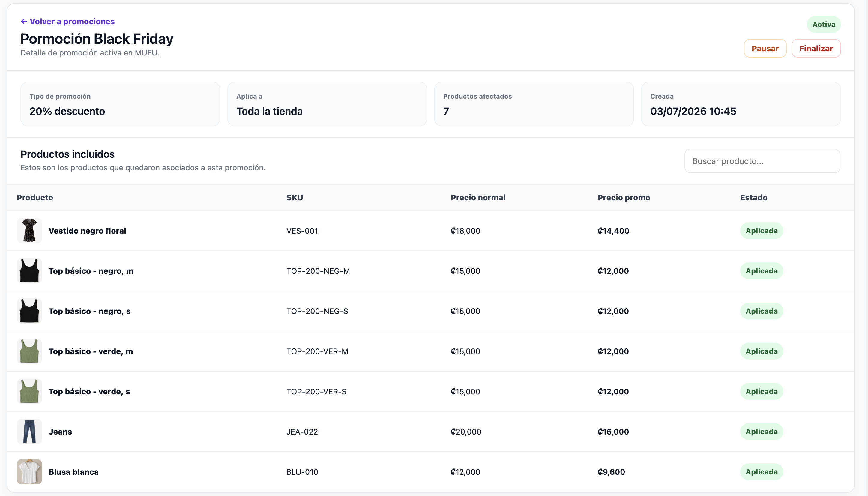Screen dimensions: 868x496
Task: Click the Top básico negro, s thumbnail
Action: [29, 311]
